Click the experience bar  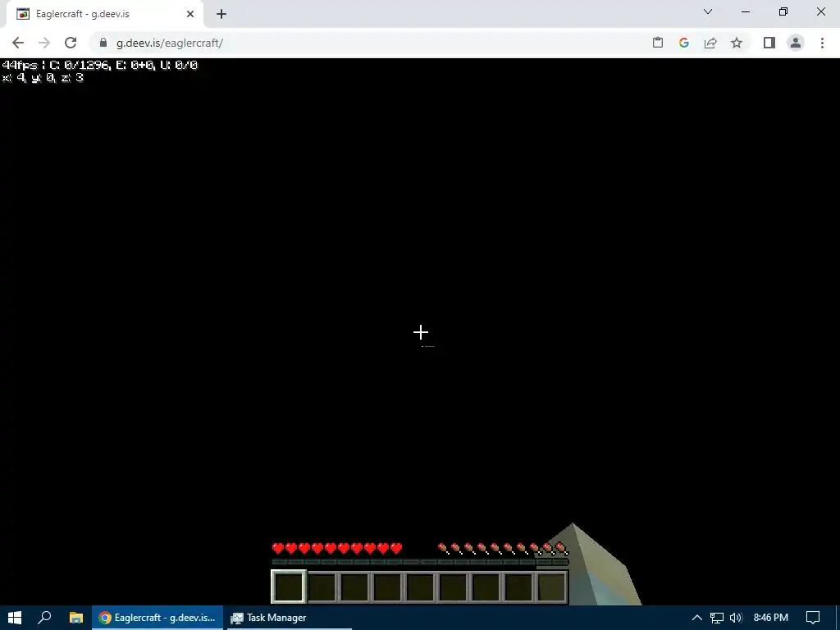pyautogui.click(x=419, y=562)
